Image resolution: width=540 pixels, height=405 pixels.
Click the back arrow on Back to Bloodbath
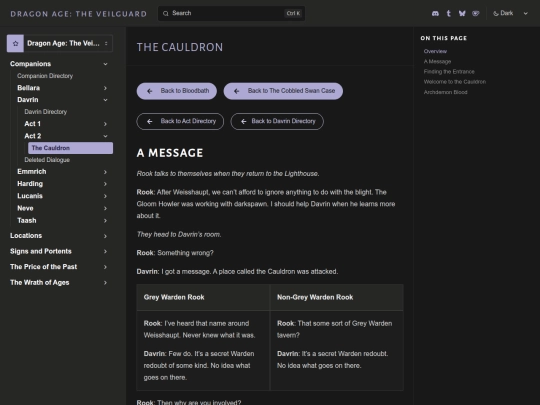pos(149,91)
